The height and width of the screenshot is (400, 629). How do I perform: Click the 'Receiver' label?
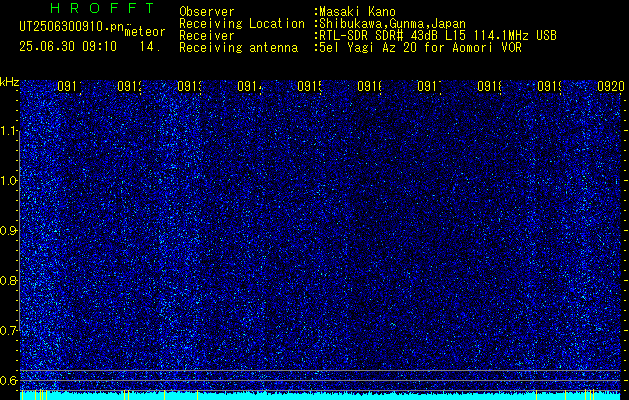207,36
